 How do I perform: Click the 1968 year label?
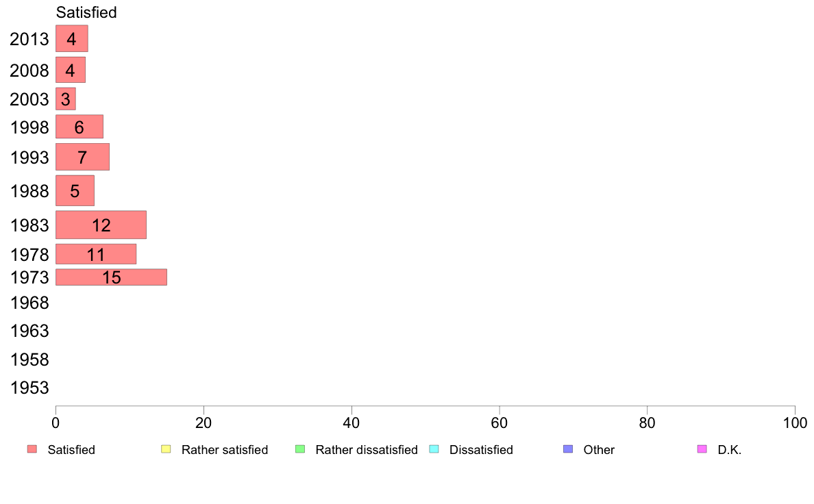[x=29, y=303]
